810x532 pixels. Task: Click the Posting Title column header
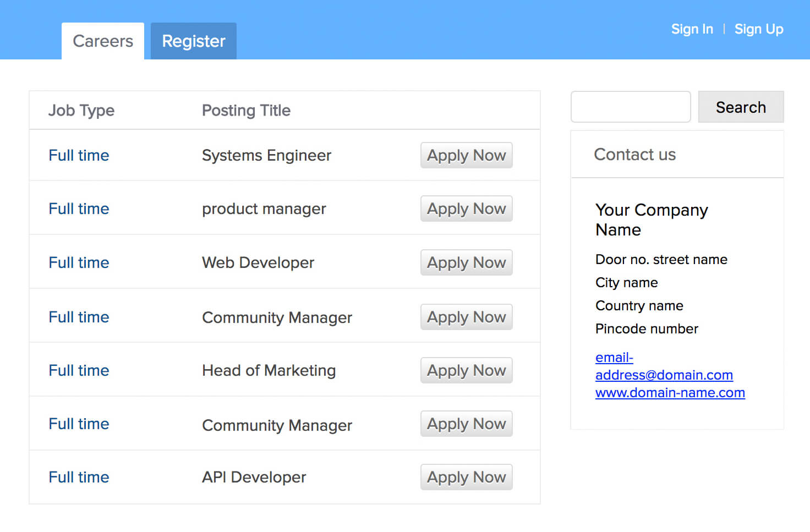[246, 111]
